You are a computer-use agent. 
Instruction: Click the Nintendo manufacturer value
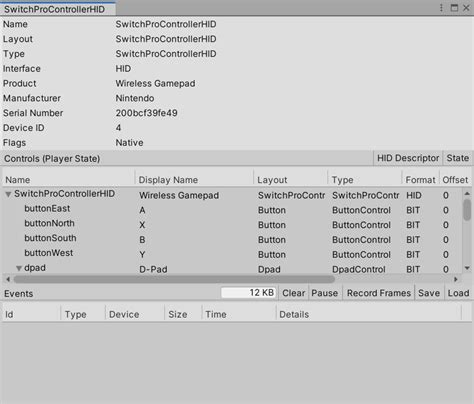click(135, 98)
